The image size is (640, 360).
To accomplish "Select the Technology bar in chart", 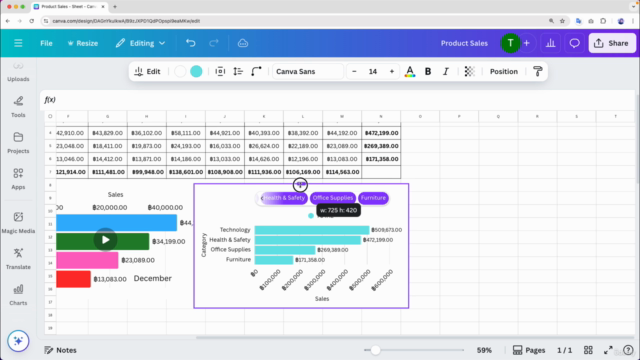I will coord(312,230).
